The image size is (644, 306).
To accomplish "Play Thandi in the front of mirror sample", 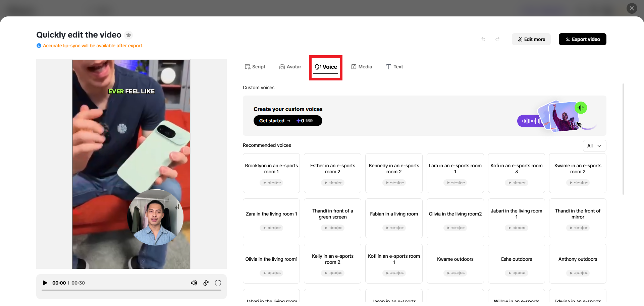I will [578, 228].
